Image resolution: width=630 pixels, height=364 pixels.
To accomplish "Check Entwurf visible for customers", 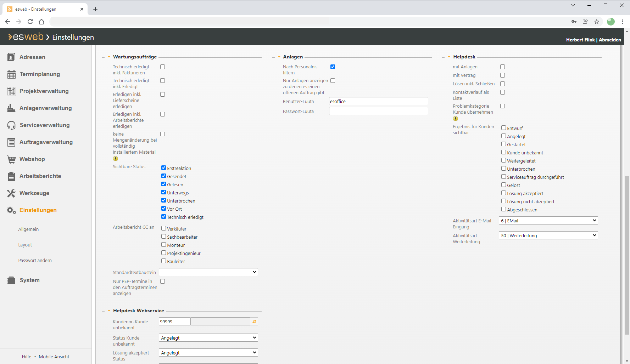I will click(503, 128).
